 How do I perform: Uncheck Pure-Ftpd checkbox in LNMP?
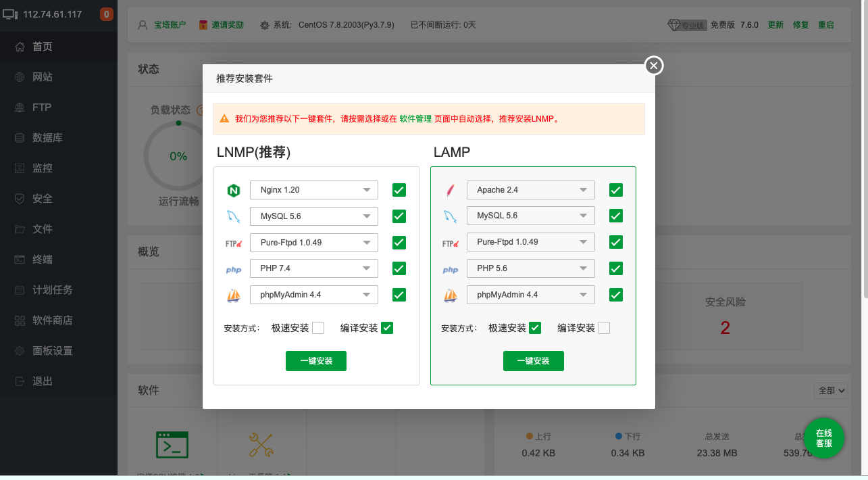point(399,242)
